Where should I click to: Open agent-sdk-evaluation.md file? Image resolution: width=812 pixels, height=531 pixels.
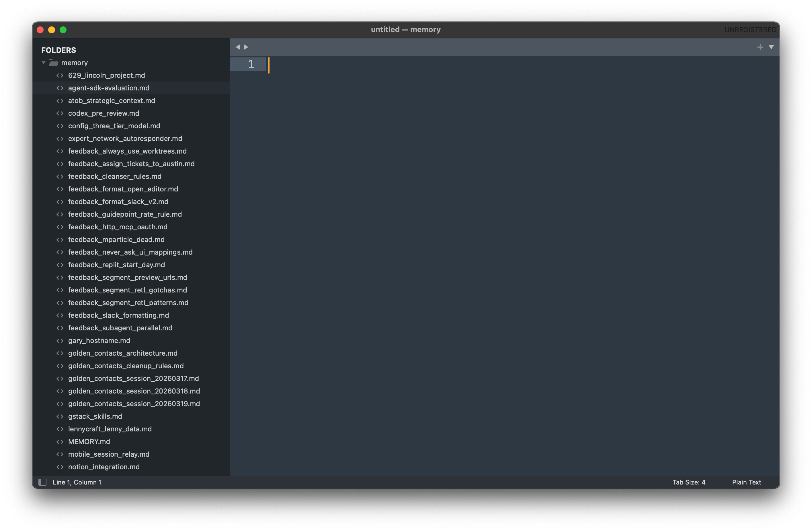(108, 88)
